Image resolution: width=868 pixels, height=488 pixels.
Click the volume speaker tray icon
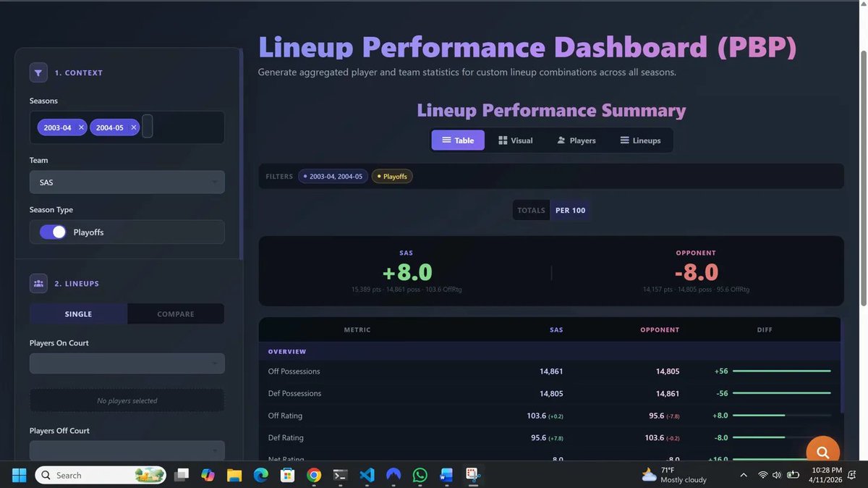click(x=777, y=475)
